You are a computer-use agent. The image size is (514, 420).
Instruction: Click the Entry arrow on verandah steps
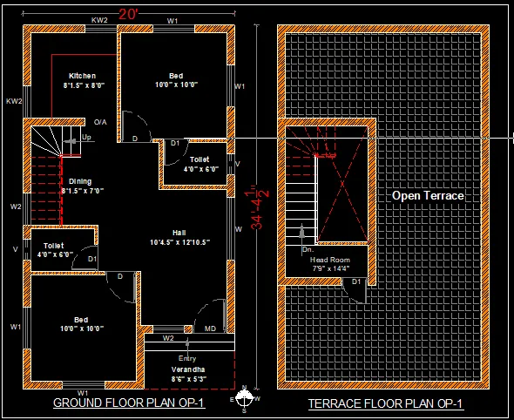[x=187, y=346]
